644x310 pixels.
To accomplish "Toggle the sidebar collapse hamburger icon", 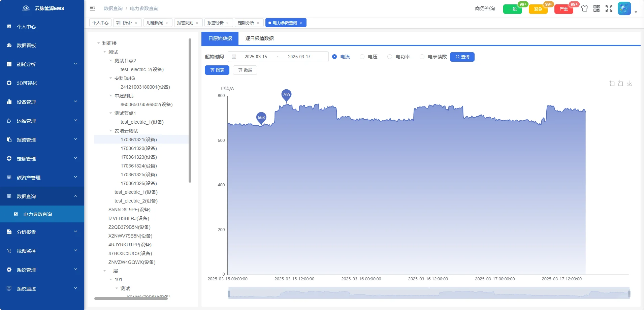I will click(93, 8).
